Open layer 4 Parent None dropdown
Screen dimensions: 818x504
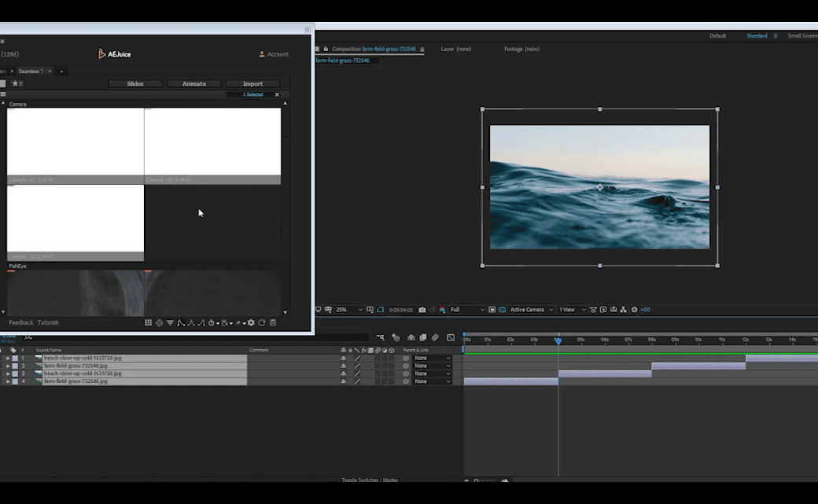tap(432, 382)
